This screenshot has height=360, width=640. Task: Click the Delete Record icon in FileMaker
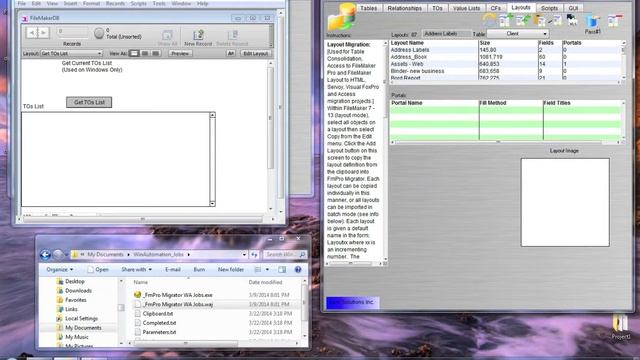(x=233, y=35)
